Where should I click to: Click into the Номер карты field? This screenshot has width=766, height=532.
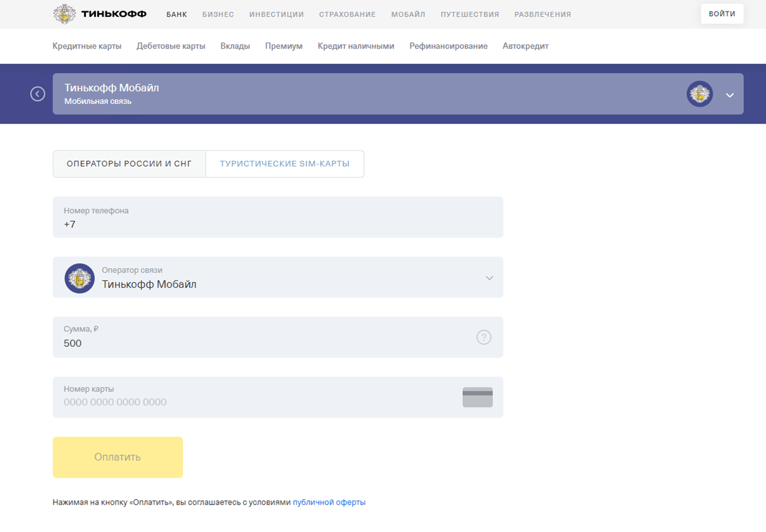click(x=278, y=397)
